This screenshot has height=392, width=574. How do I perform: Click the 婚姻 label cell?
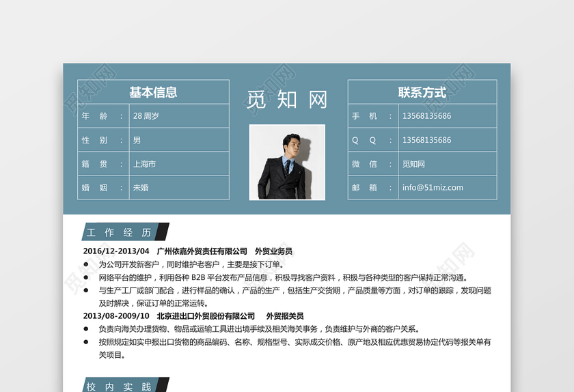click(103, 188)
